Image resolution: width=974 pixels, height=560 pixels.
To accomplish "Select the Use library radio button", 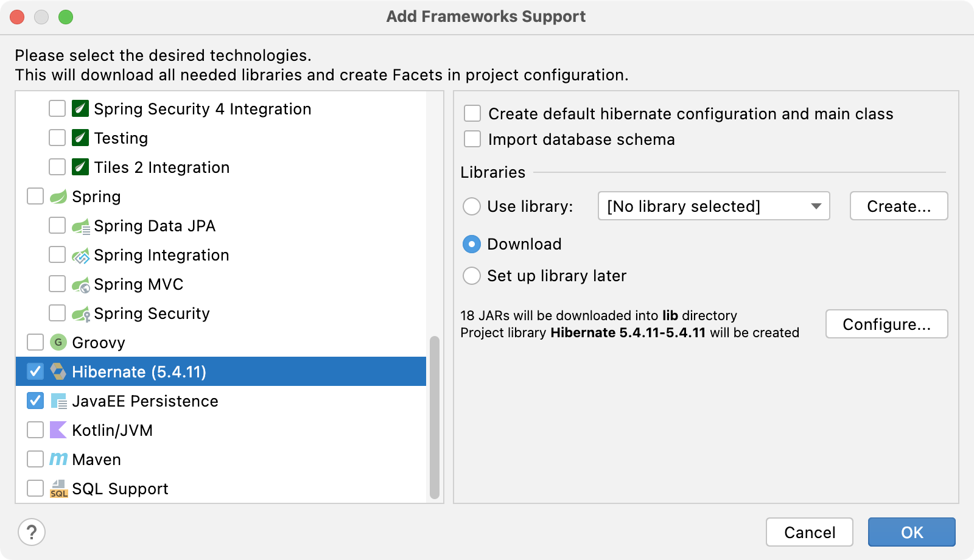I will [472, 206].
